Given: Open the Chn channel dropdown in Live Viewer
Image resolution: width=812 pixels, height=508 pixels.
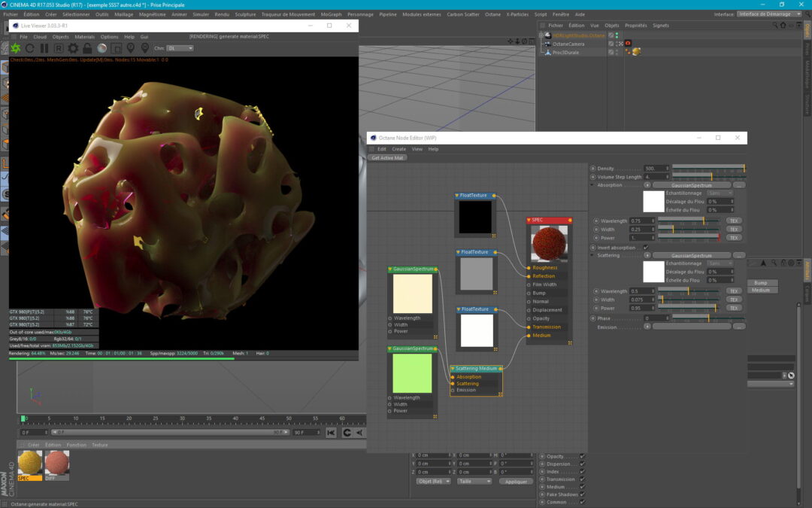Looking at the screenshot, I should tap(180, 48).
